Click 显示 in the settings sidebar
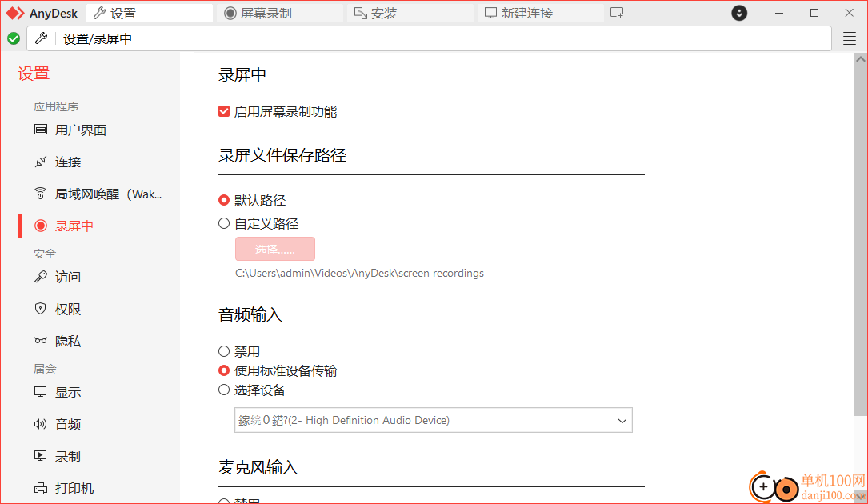The height and width of the screenshot is (504, 868). (x=68, y=393)
